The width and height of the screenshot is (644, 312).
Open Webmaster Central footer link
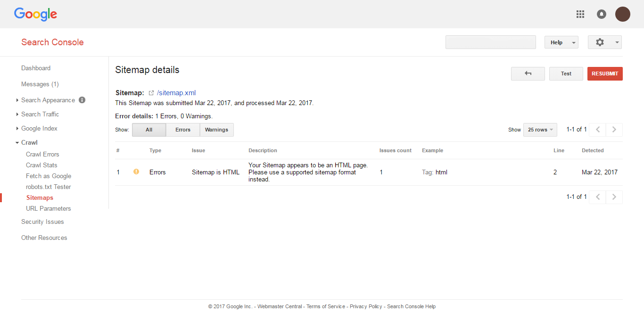280,306
